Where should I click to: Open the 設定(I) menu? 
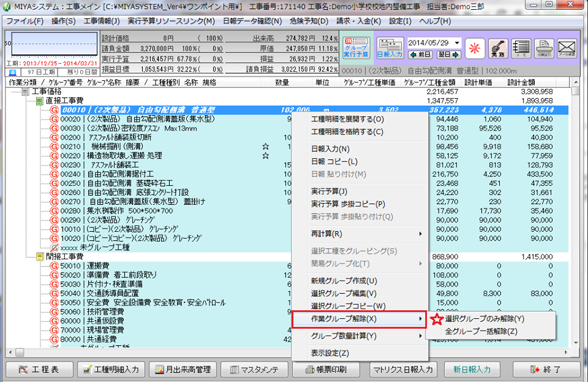400,21
